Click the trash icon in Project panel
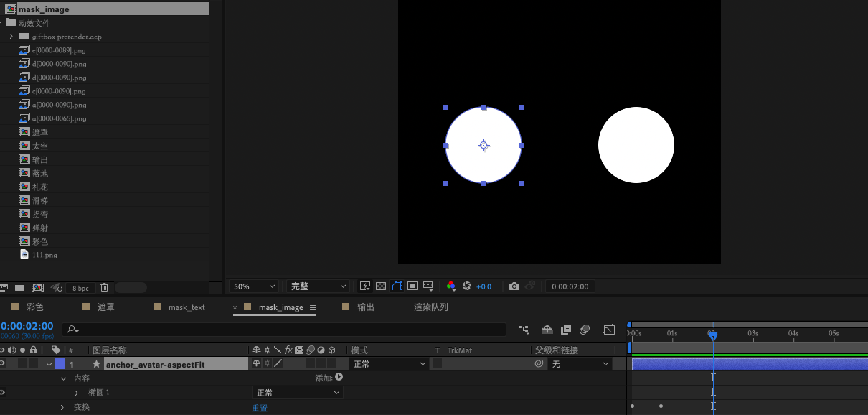 click(x=105, y=288)
